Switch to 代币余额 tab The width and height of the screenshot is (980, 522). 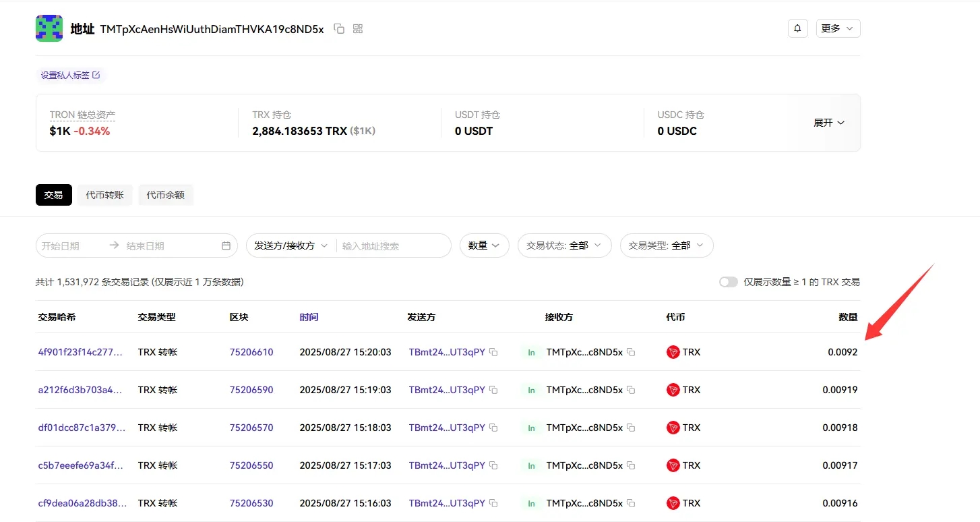(166, 195)
